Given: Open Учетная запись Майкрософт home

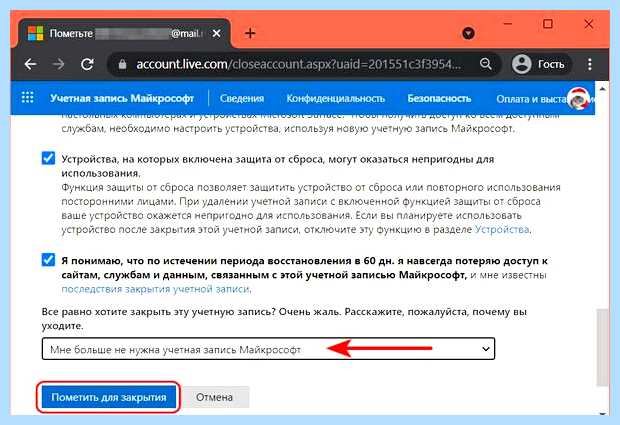Looking at the screenshot, I should coord(122,98).
